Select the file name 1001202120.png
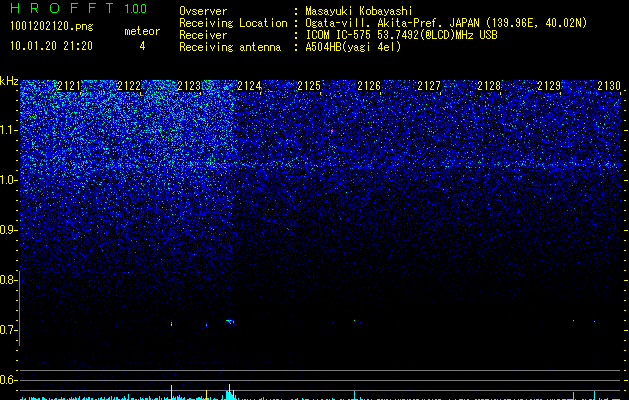 [x=52, y=27]
